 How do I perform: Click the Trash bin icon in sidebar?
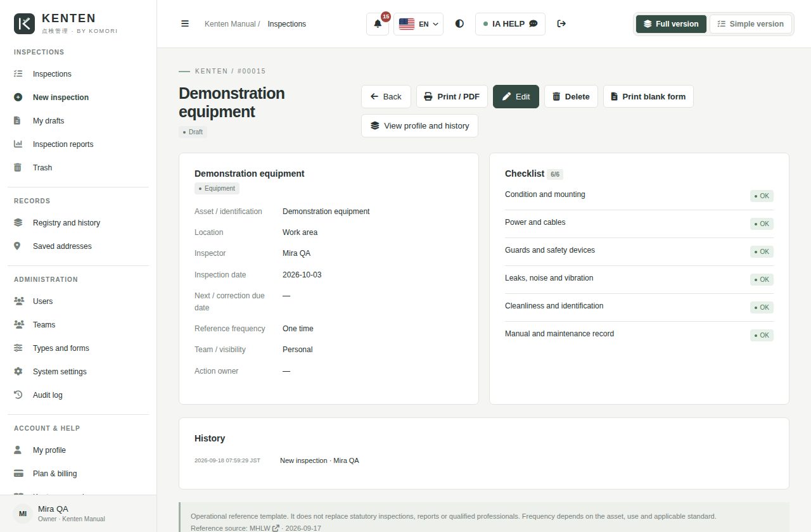tap(18, 168)
